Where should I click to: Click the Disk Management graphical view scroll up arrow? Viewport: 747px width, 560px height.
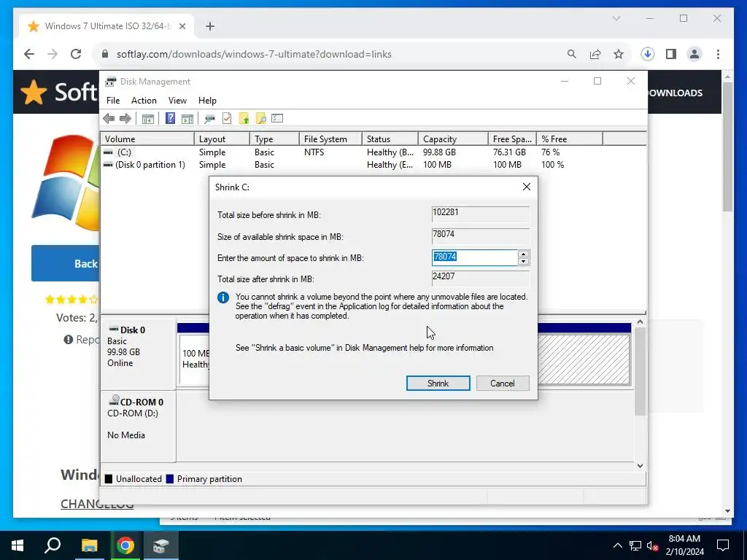[640, 322]
